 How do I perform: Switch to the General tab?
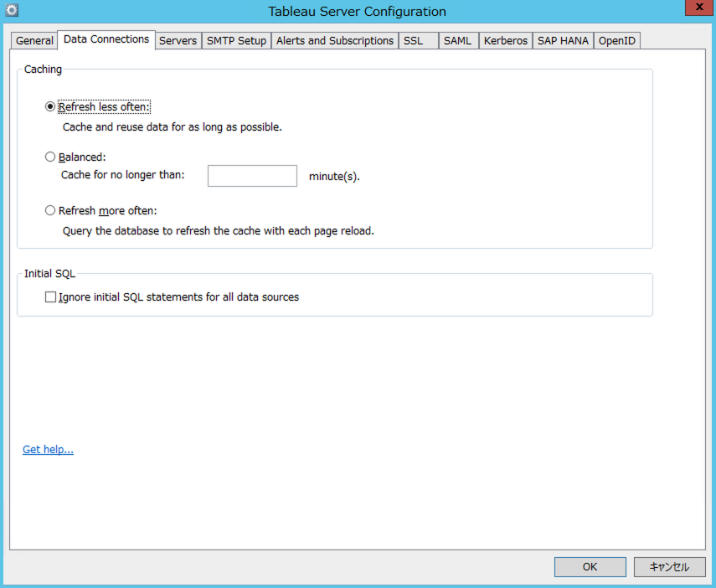click(34, 41)
